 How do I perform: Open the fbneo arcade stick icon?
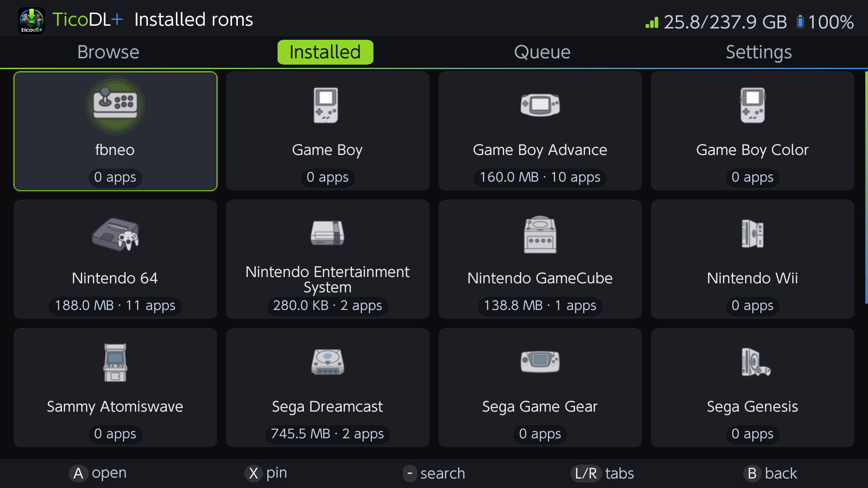pos(115,105)
